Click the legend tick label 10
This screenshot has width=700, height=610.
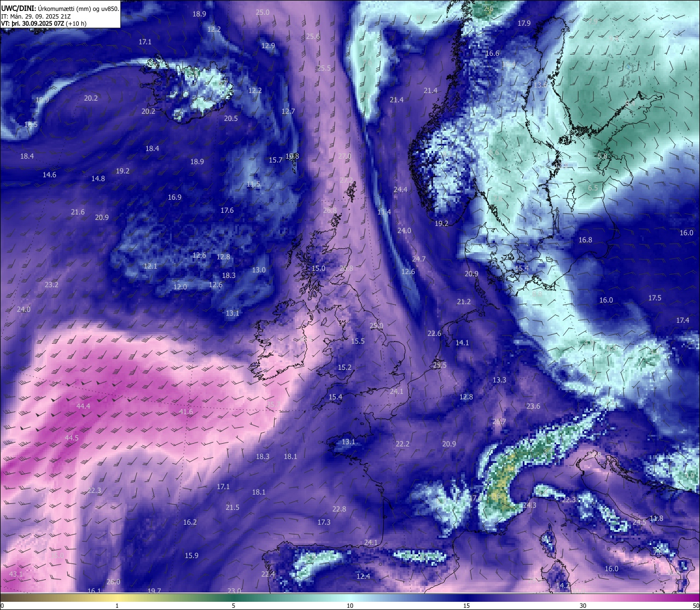tap(350, 606)
